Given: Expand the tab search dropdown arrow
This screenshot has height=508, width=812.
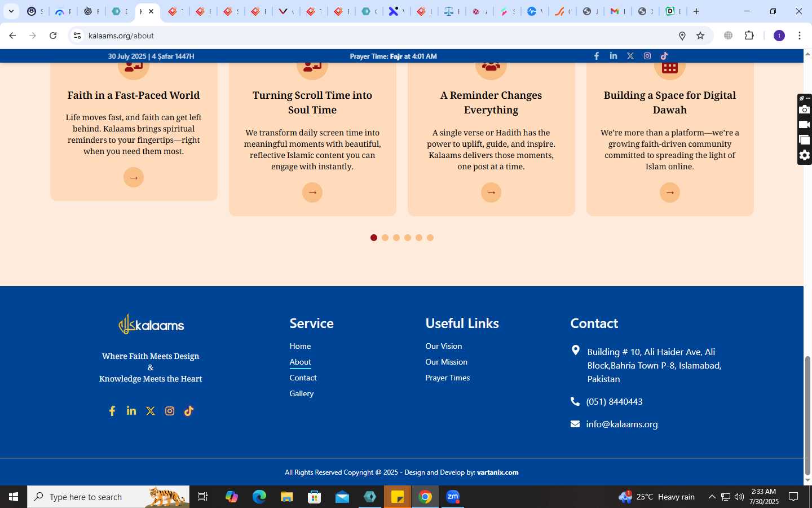Looking at the screenshot, I should point(11,11).
